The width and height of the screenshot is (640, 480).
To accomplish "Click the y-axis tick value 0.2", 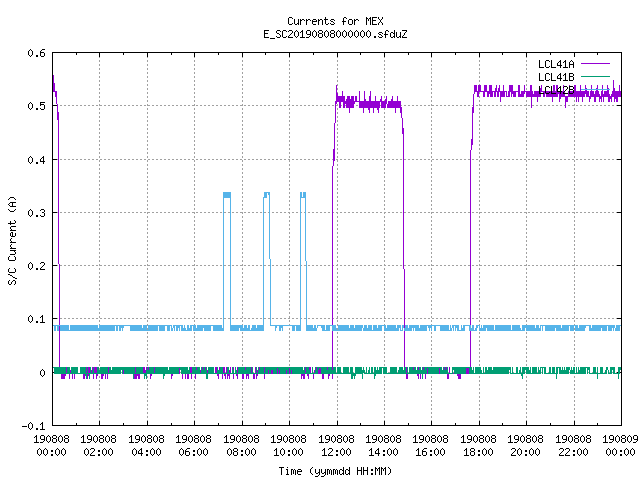I will (36, 266).
